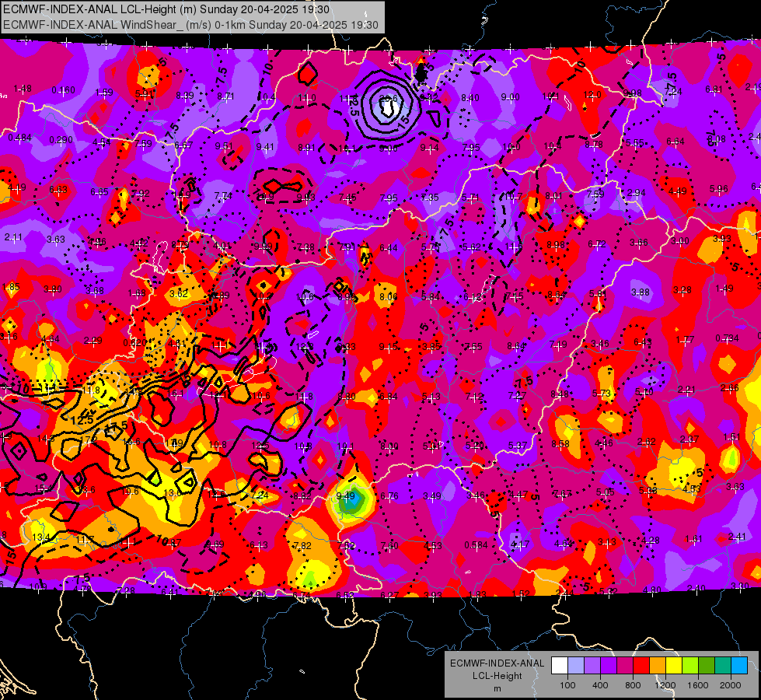Click the '6.67' shear value
The height and width of the screenshot is (700, 761).
click(x=184, y=145)
